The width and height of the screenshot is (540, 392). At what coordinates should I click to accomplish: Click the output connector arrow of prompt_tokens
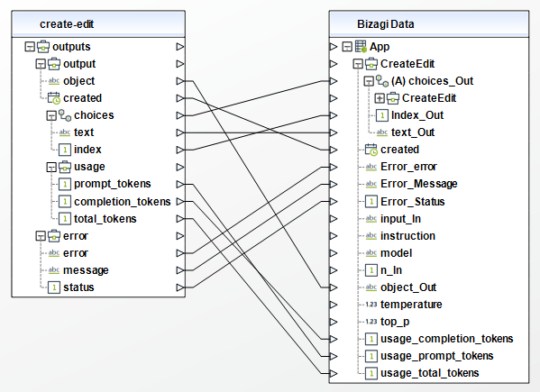(180, 184)
